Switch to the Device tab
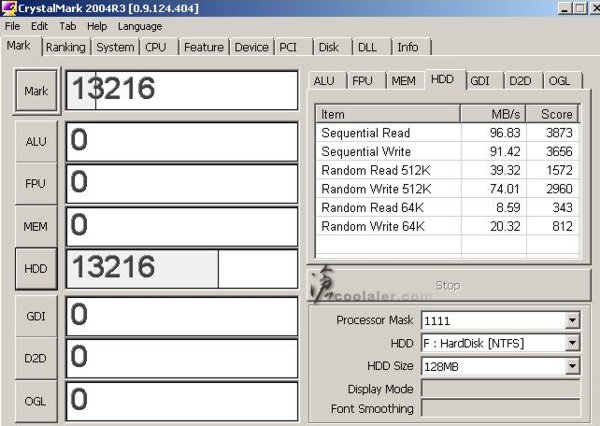This screenshot has height=426, width=600. tap(251, 47)
